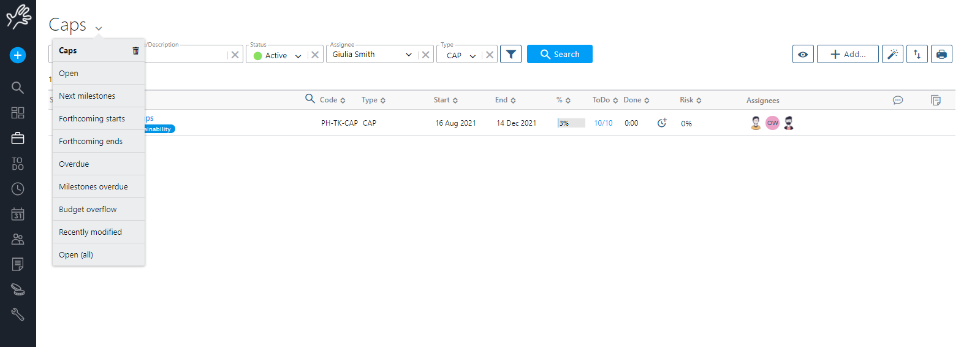Click the 3% progress bar

[x=571, y=123]
